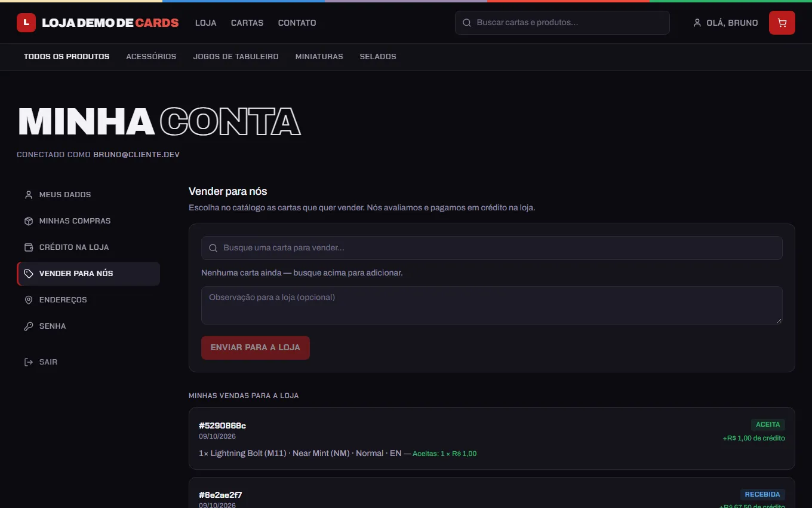Click the tag icon for Vender para Nós
812x508 pixels.
tap(29, 274)
